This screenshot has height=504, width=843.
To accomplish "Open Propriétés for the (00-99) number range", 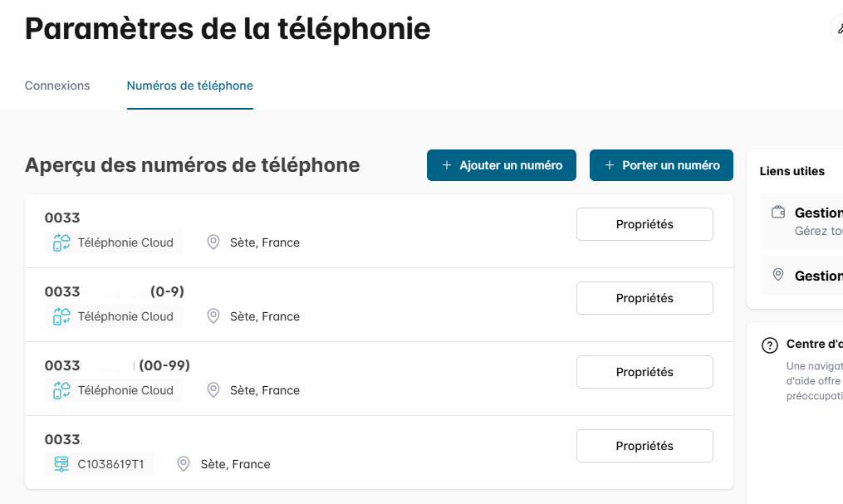I will tap(645, 372).
